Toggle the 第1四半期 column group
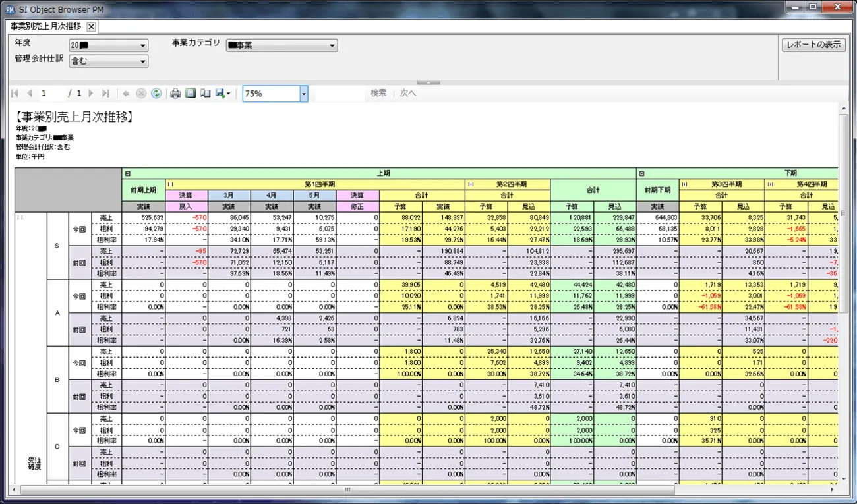857x504 pixels. coord(170,184)
